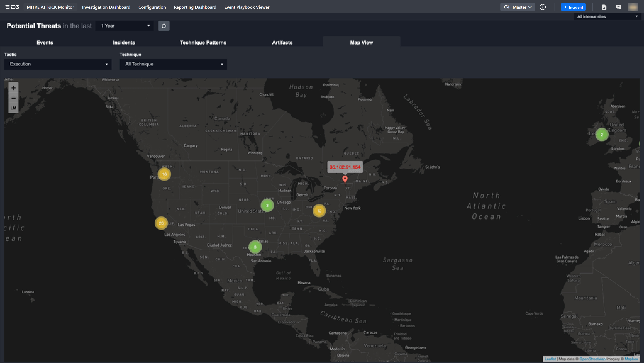
Task: Click the LM map control button
Action: [x=13, y=108]
